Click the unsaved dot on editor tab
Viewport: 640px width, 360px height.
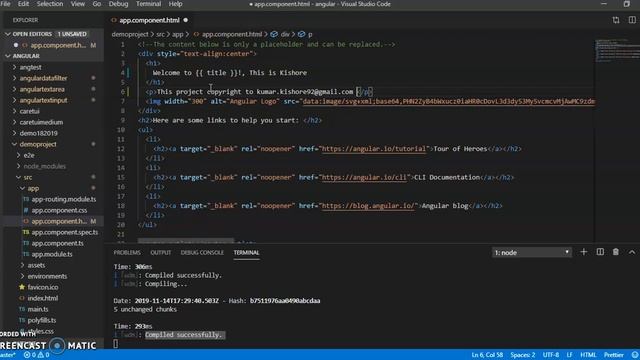click(x=186, y=20)
